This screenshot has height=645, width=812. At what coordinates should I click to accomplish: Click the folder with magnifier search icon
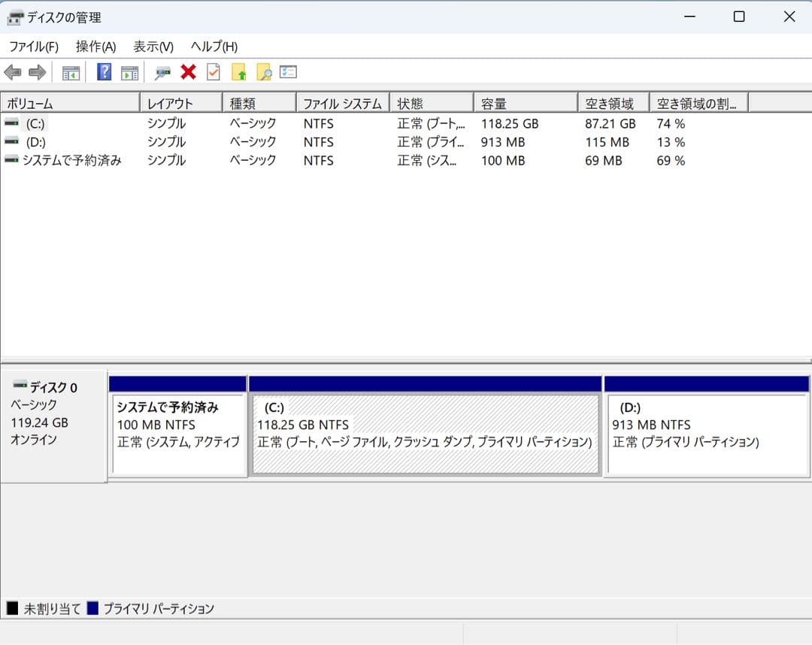[x=264, y=72]
